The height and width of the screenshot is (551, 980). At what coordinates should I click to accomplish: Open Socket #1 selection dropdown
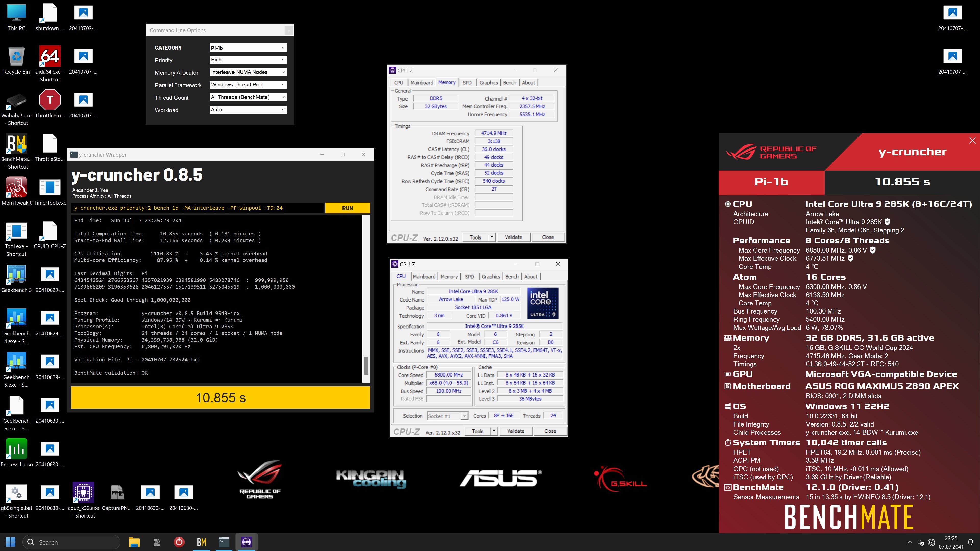point(447,416)
